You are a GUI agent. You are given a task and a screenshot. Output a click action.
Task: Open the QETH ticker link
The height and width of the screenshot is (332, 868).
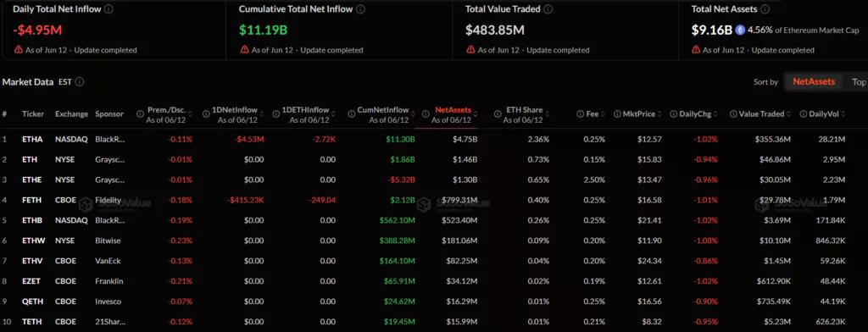tap(32, 302)
